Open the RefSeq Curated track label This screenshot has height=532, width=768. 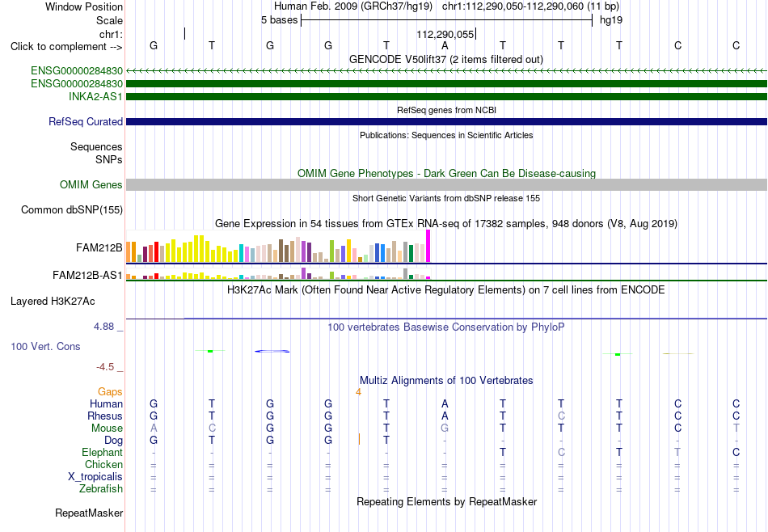(86, 121)
